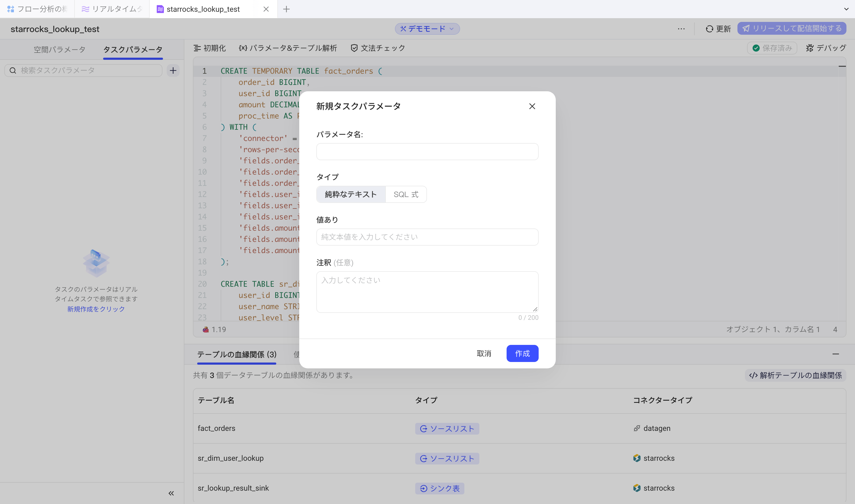Click the 1.19 Flink version indicator
Viewport: 855px width, 504px height.
pos(215,329)
